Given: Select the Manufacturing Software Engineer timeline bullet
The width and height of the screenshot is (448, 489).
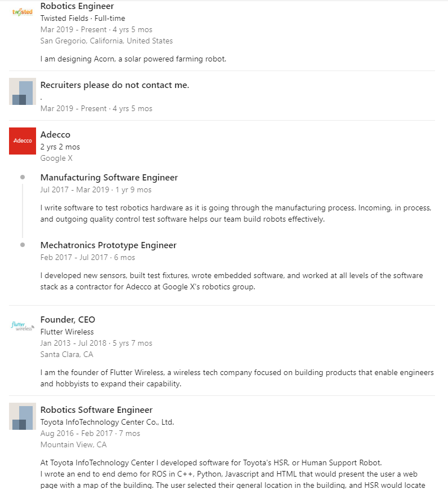Looking at the screenshot, I should point(23,177).
